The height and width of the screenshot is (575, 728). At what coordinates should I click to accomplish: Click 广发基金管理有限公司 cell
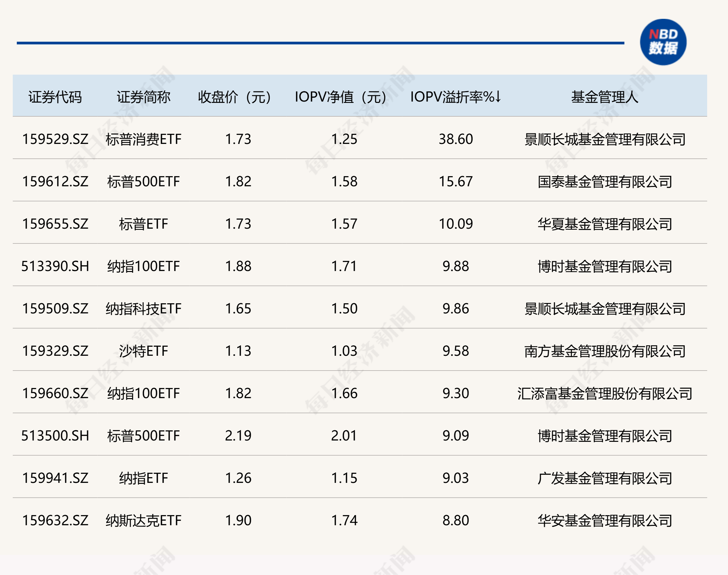tap(605, 479)
